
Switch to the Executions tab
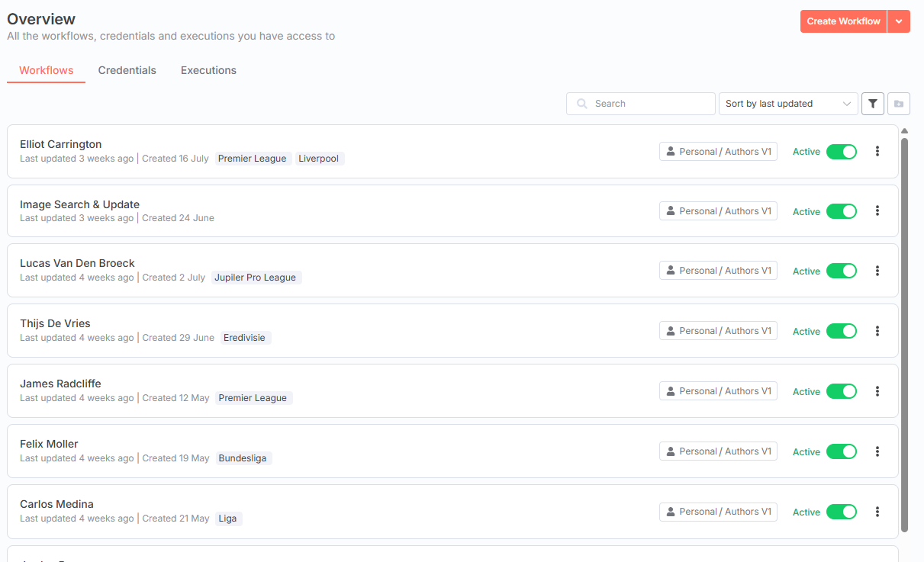click(208, 70)
